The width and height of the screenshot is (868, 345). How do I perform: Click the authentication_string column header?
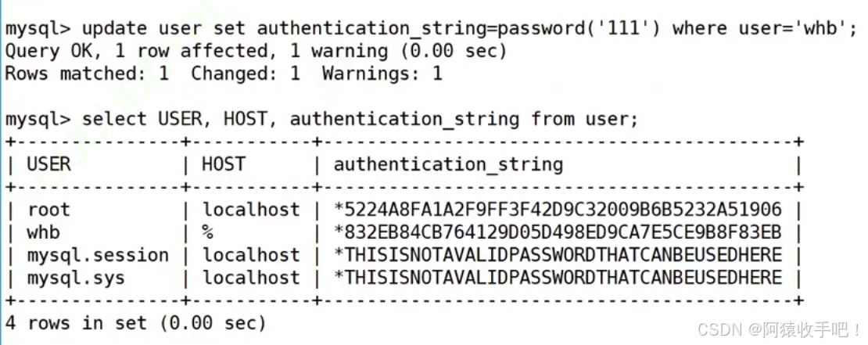tap(448, 165)
